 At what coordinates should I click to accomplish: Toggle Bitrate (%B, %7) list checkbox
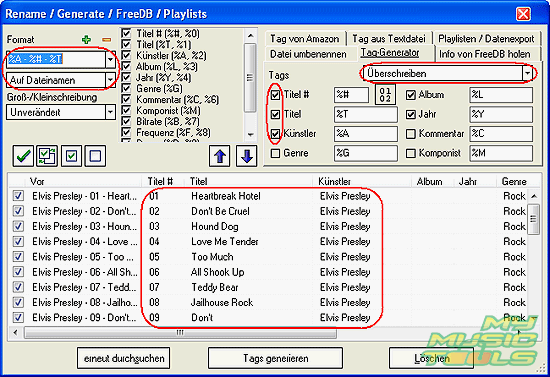coord(126,121)
